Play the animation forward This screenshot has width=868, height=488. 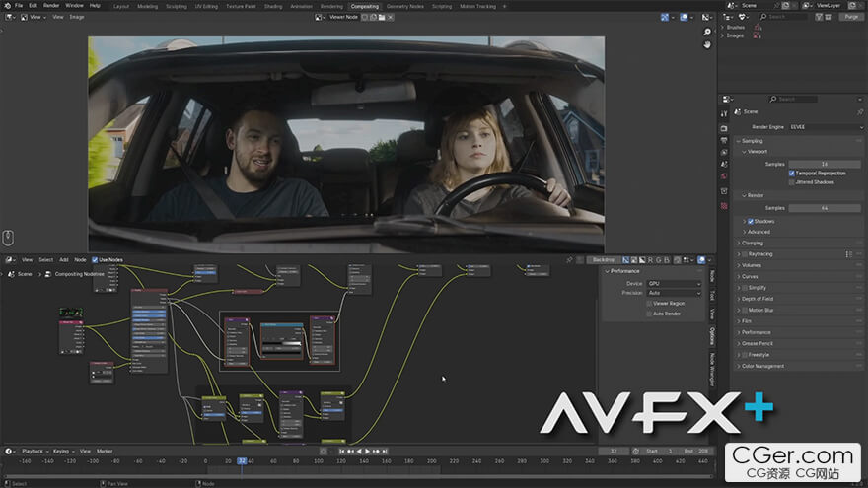coord(367,452)
